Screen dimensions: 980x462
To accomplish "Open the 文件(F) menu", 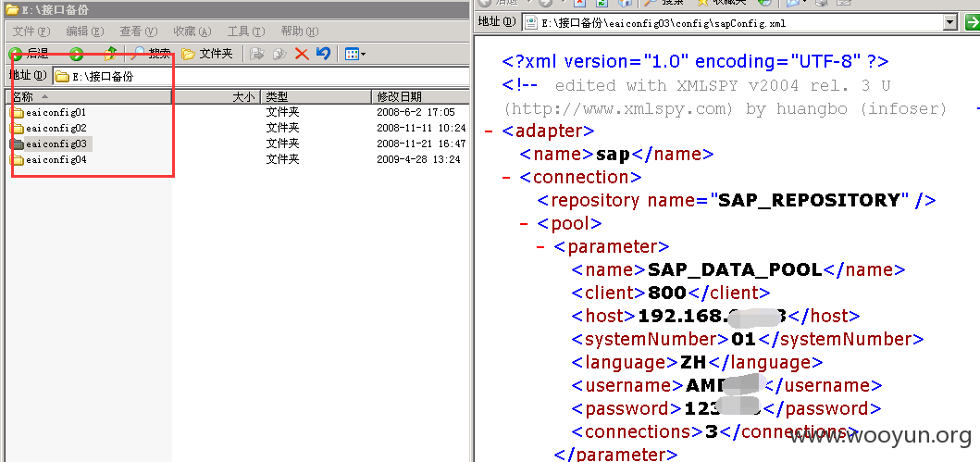I will (x=31, y=31).
